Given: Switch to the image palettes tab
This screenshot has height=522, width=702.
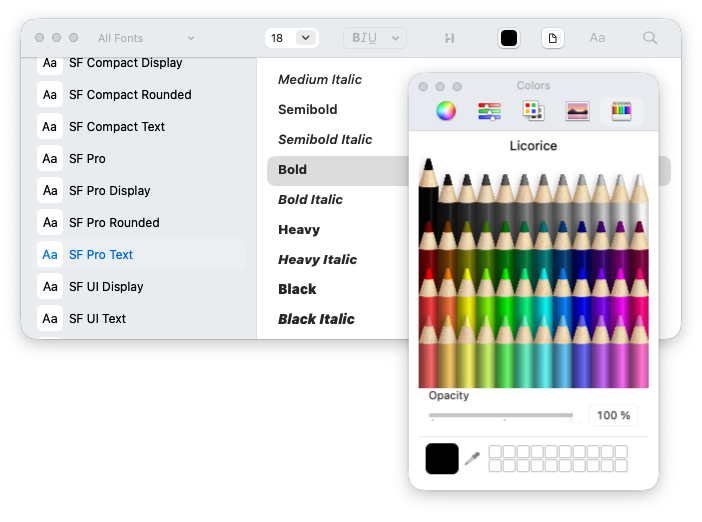Looking at the screenshot, I should (x=577, y=111).
